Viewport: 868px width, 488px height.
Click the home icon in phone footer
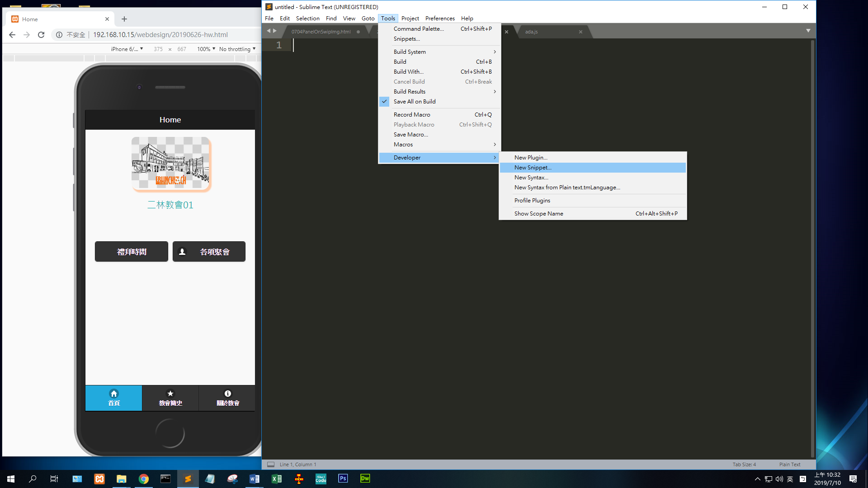click(x=114, y=394)
